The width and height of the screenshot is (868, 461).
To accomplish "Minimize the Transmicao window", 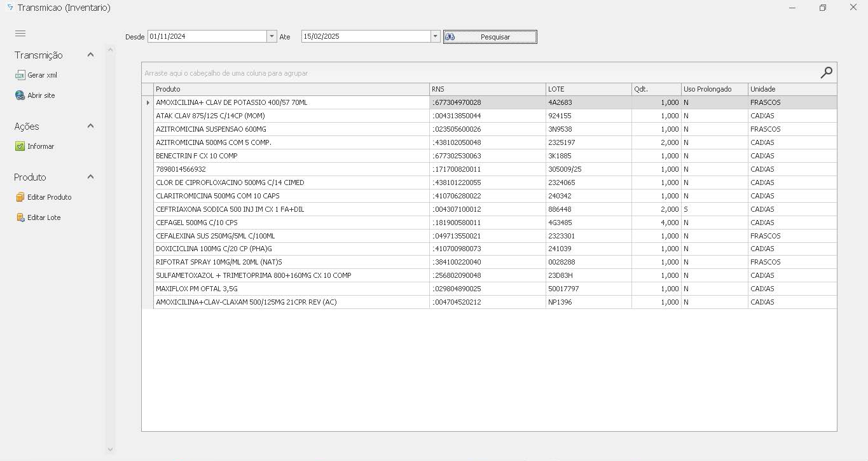I will pyautogui.click(x=792, y=8).
